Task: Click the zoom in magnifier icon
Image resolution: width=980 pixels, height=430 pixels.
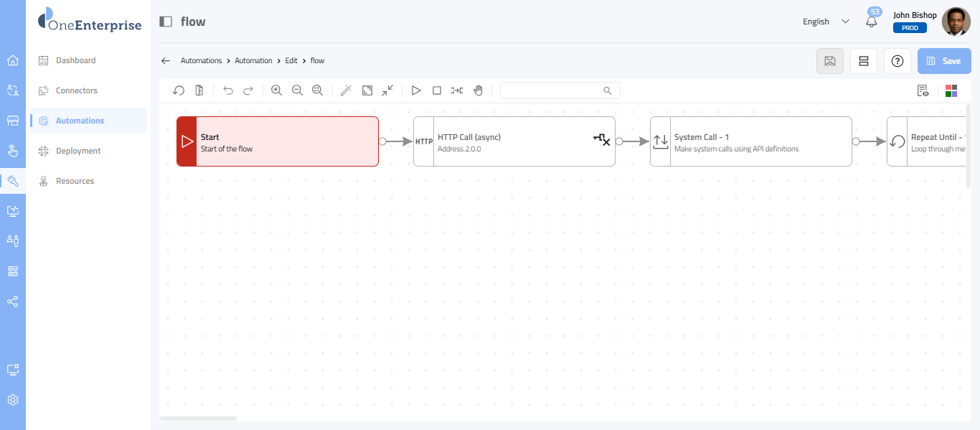Action: tap(276, 90)
